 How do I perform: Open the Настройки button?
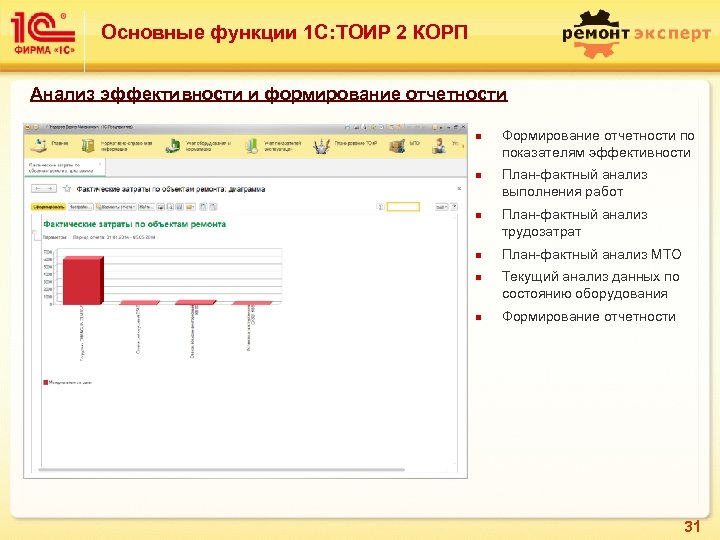tap(81, 207)
